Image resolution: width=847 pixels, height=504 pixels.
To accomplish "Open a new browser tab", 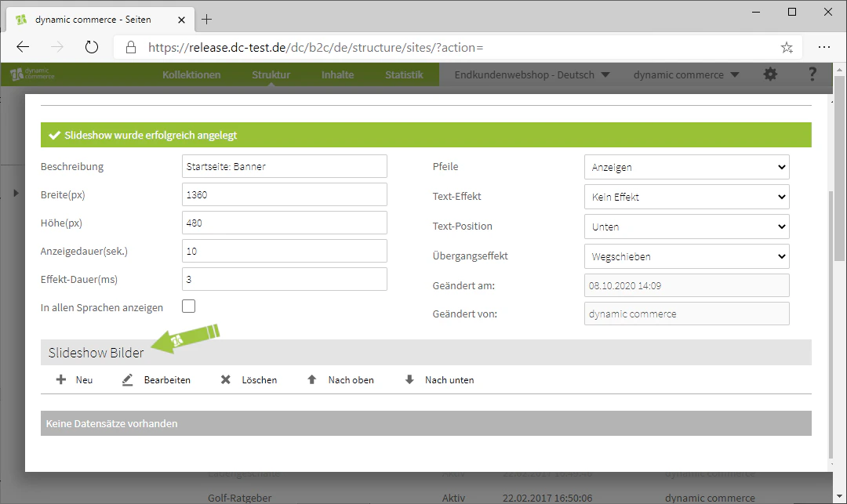I will click(206, 20).
